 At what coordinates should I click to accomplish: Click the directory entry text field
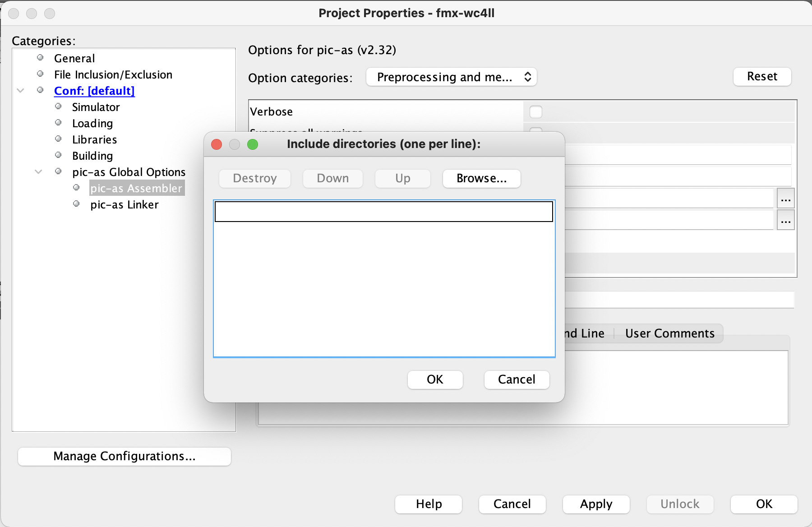click(383, 212)
